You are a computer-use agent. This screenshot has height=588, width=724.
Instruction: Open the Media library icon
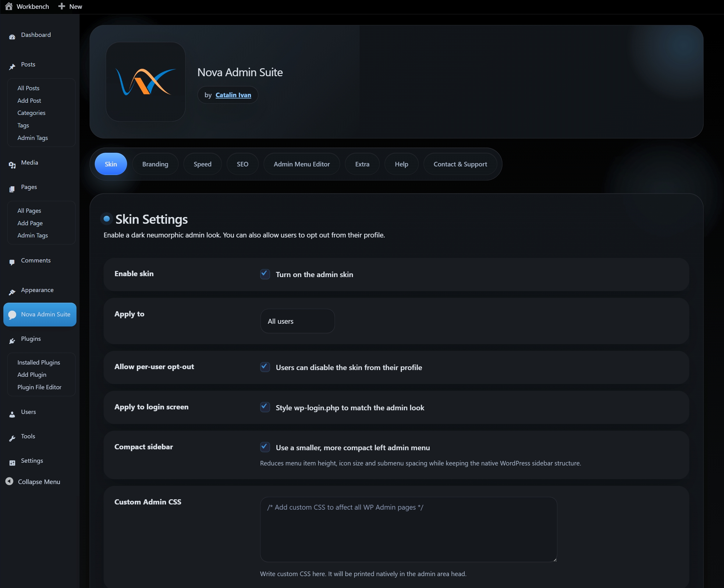12,165
